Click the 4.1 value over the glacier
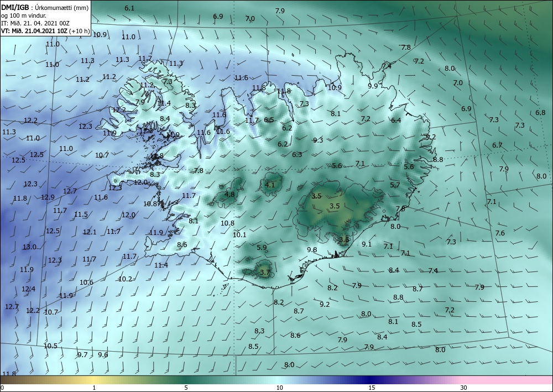Image resolution: width=553 pixels, height=392 pixels. tap(270, 185)
